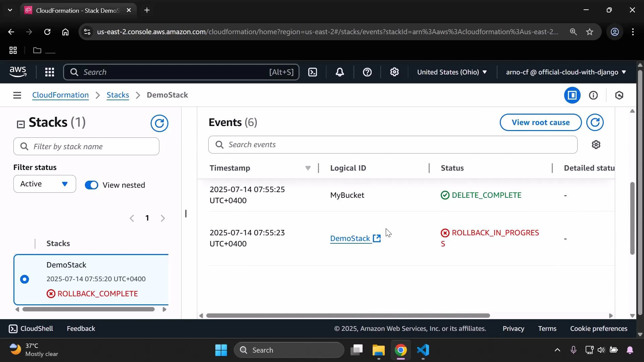Open the weather widget on the taskbar
Screen dimensions: 644x362
[x=34, y=350]
